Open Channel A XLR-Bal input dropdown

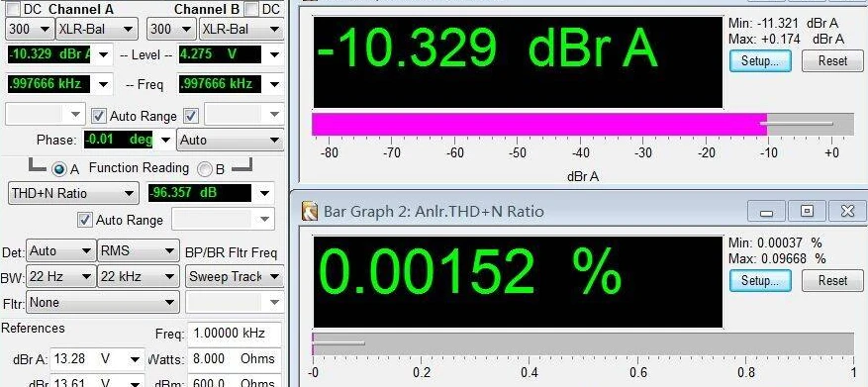[96, 29]
